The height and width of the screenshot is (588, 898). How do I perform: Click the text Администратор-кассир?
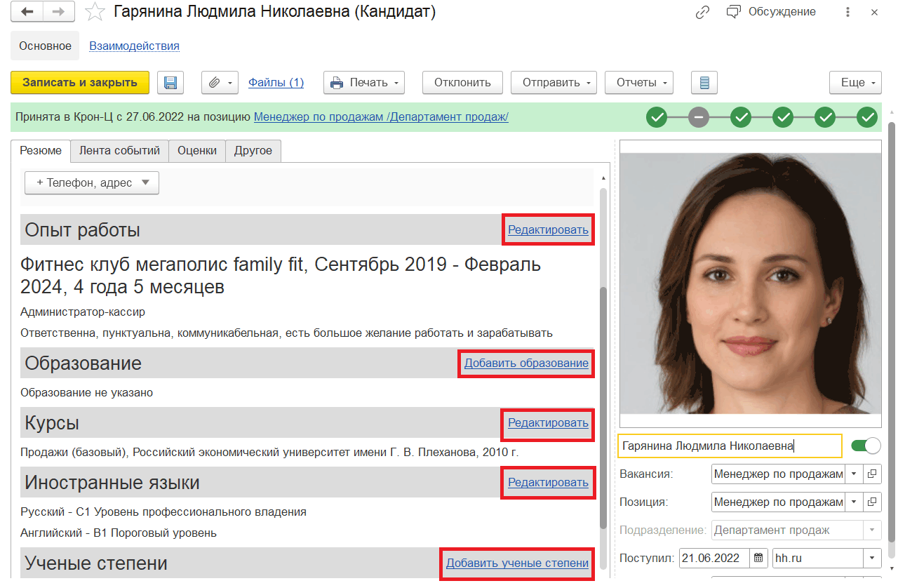point(83,312)
